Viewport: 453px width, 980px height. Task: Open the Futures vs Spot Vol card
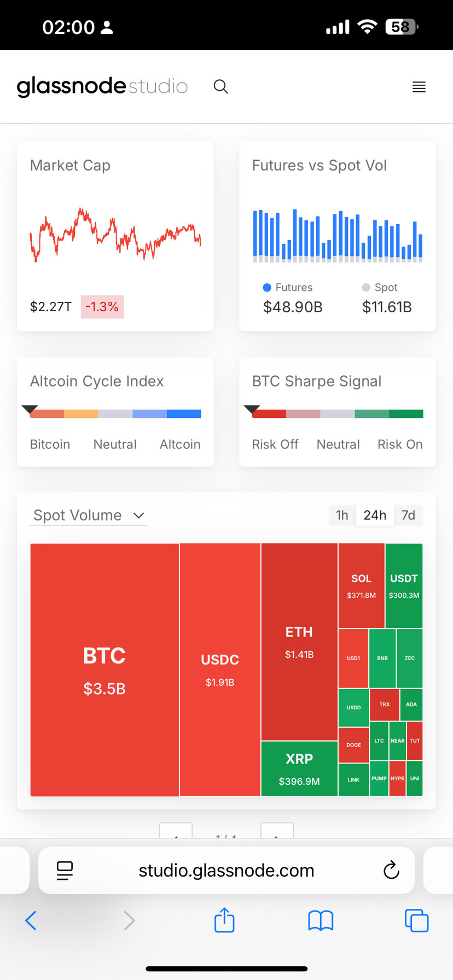tap(338, 236)
